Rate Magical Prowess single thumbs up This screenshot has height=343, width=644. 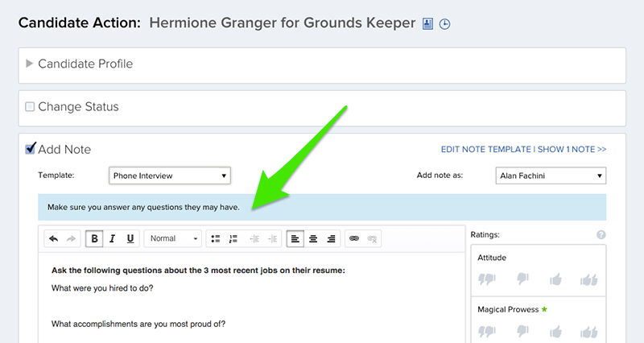pos(555,332)
